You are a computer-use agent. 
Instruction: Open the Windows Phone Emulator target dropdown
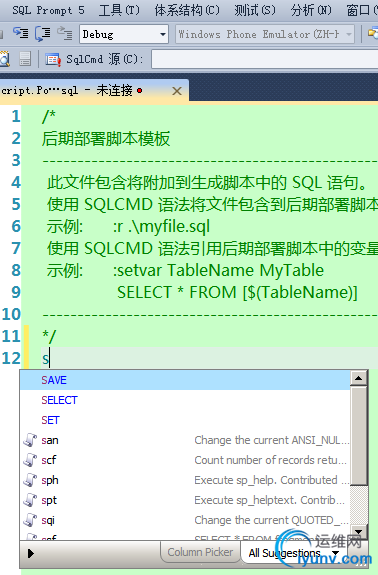coord(265,34)
